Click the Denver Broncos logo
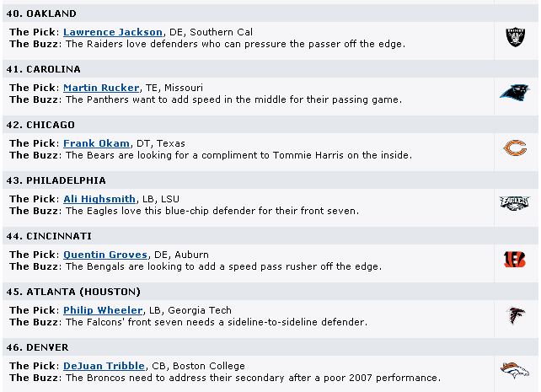 tap(515, 371)
